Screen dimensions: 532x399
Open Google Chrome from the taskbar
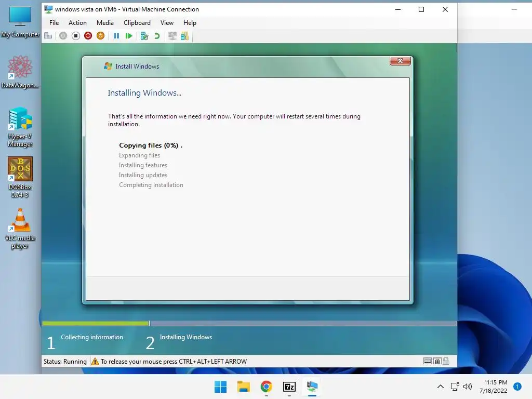pos(267,387)
